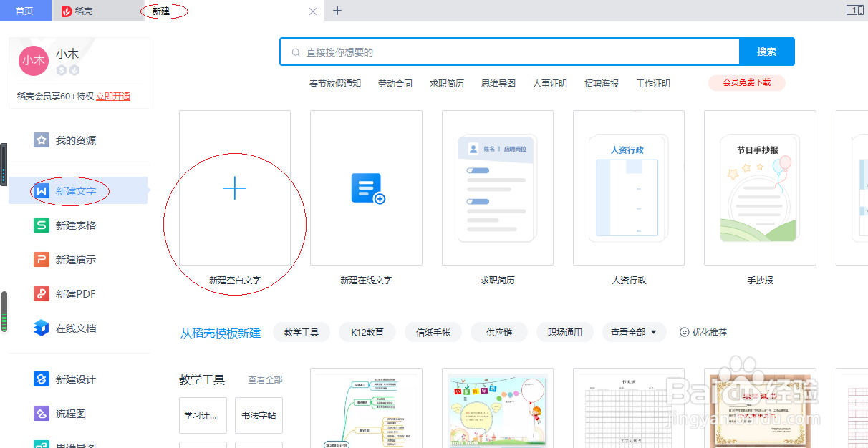
Task: Select the 书法字帖 subcategory button
Action: coord(259,415)
